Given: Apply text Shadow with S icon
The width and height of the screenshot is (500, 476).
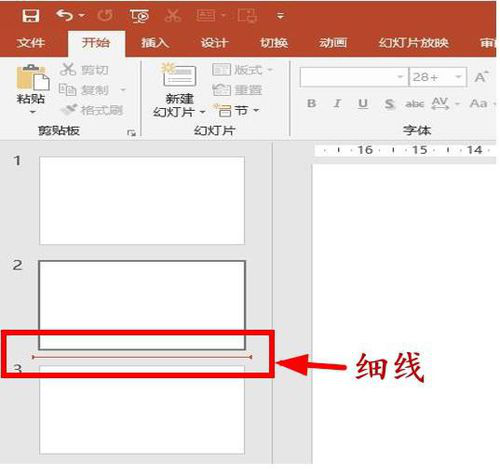Looking at the screenshot, I should (389, 104).
